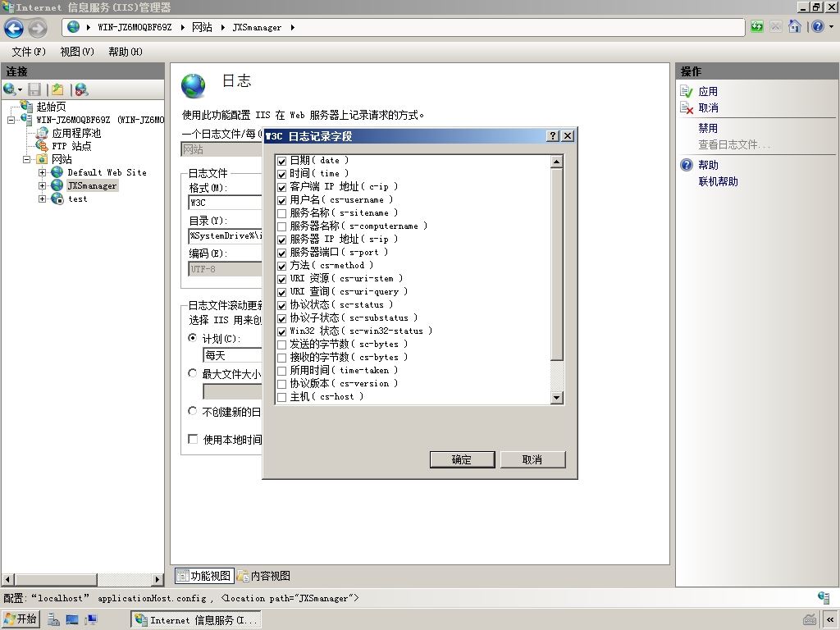Click the delete connection icon in 连接 toolbar
The image size is (840, 630).
pyautogui.click(x=81, y=89)
